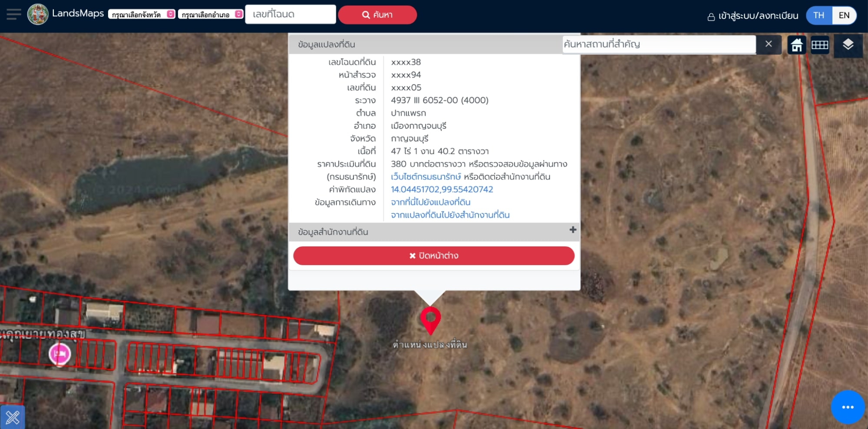Open the measurement tools icon

click(12, 417)
